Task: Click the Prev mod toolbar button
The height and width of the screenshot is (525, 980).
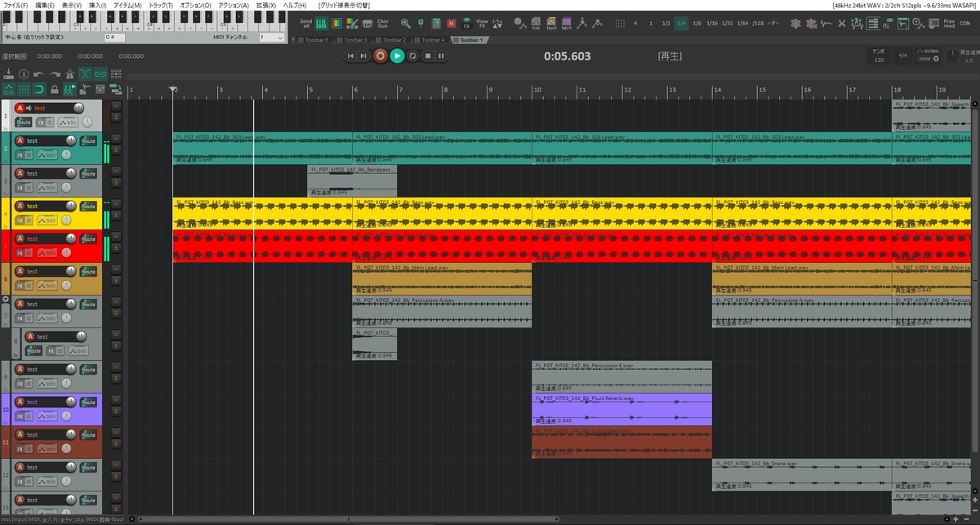Action: tap(949, 24)
